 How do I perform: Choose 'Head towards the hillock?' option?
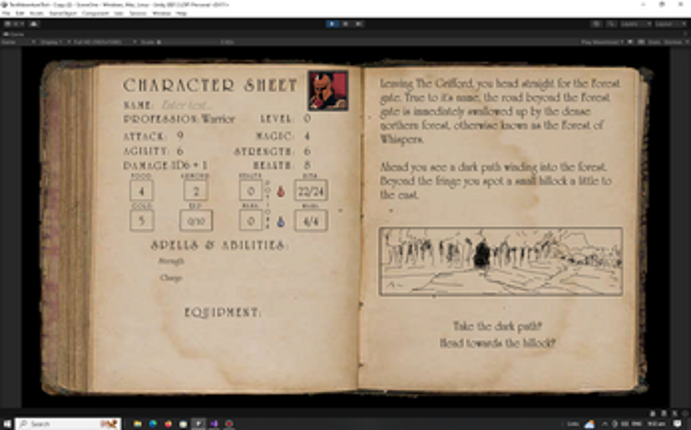click(x=497, y=343)
